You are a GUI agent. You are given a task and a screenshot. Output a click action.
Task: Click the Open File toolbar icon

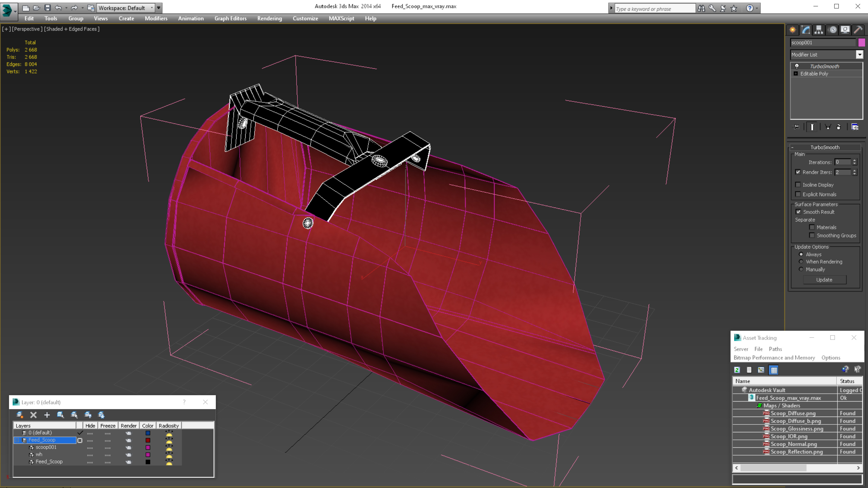click(36, 8)
